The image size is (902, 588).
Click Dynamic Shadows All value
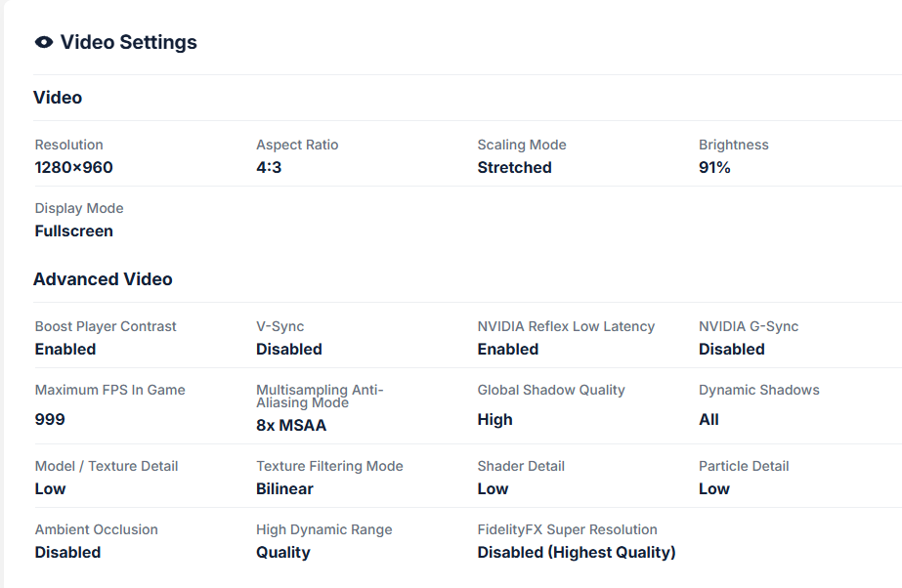(x=709, y=419)
